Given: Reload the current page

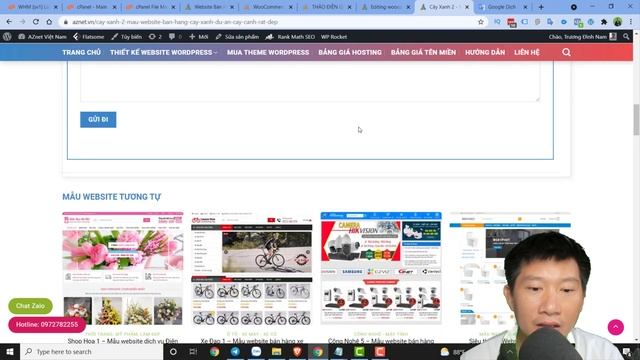Looking at the screenshot, I should coord(36,22).
